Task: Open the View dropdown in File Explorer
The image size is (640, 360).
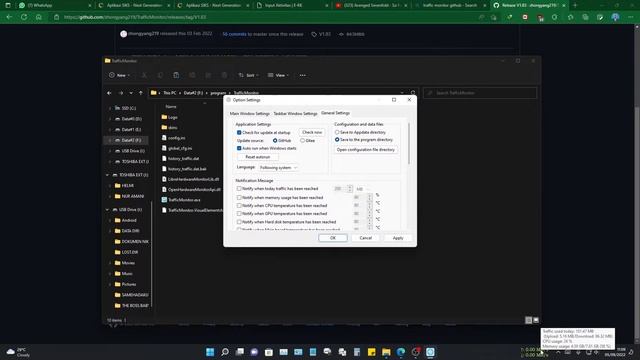Action: point(278,75)
